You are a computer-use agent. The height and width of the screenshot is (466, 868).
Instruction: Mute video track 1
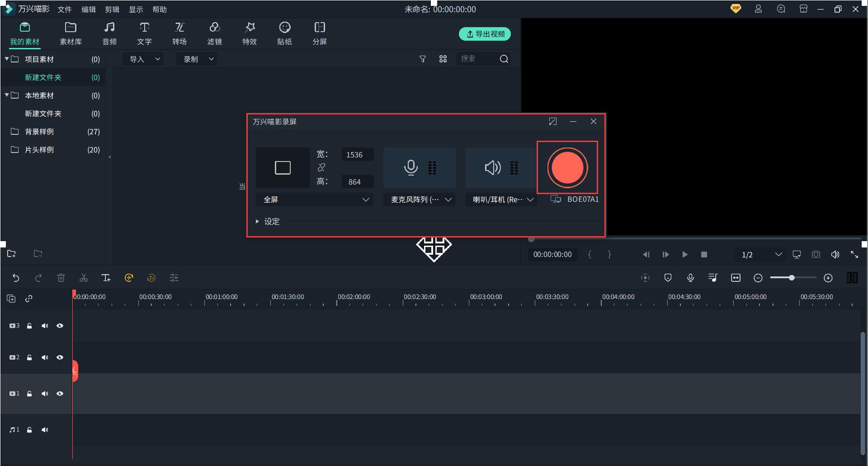(x=45, y=394)
